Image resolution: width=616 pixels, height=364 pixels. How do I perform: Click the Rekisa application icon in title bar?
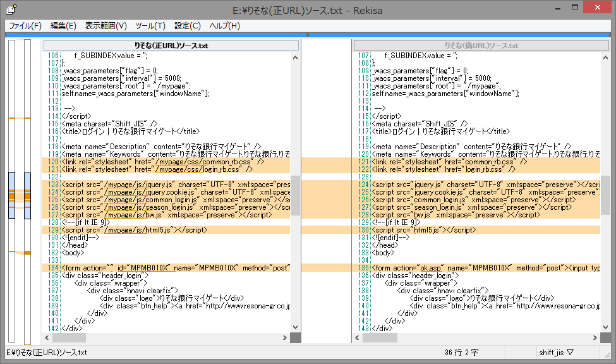[x=11, y=9]
